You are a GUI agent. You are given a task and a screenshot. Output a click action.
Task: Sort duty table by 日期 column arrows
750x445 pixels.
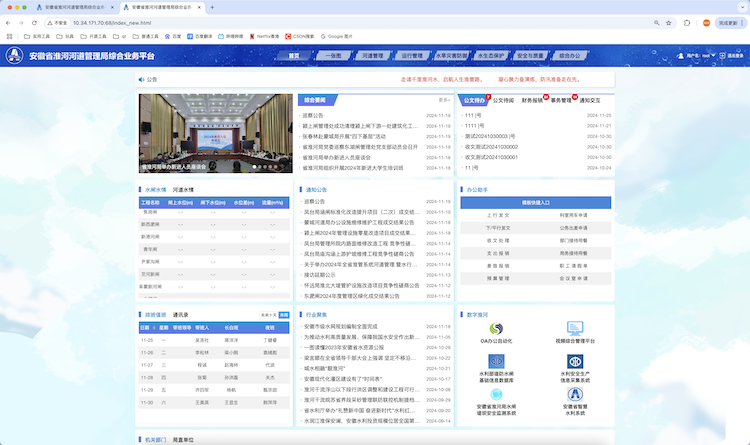154,328
